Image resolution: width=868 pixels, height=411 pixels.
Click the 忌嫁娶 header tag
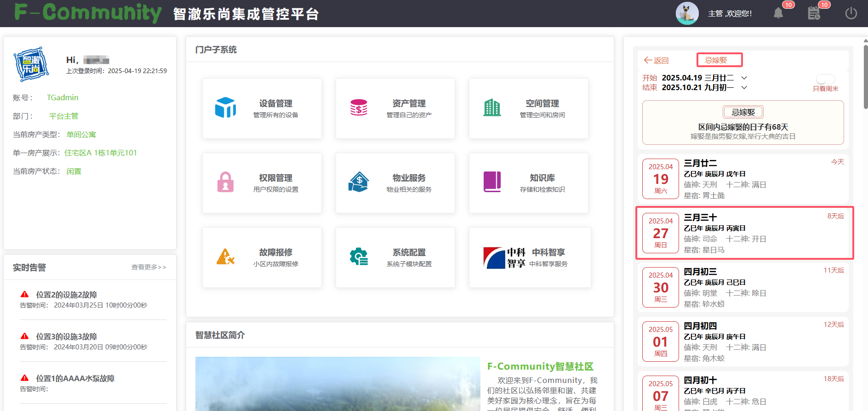pyautogui.click(x=720, y=60)
